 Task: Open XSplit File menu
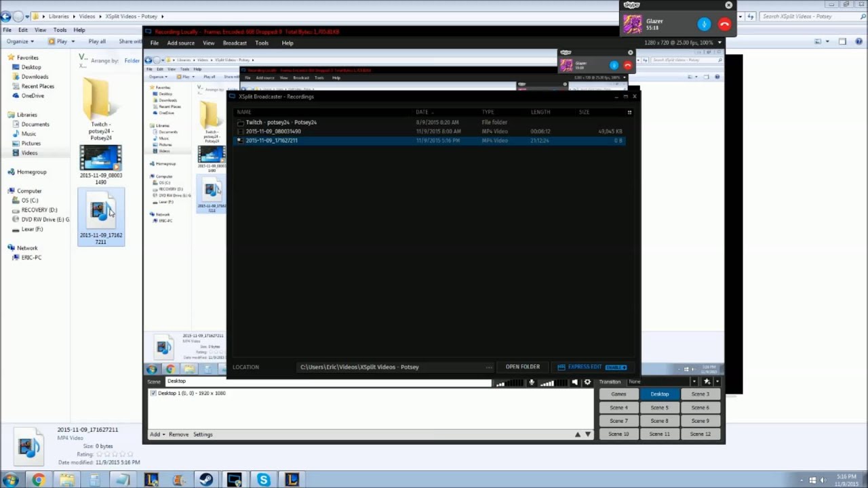[155, 43]
